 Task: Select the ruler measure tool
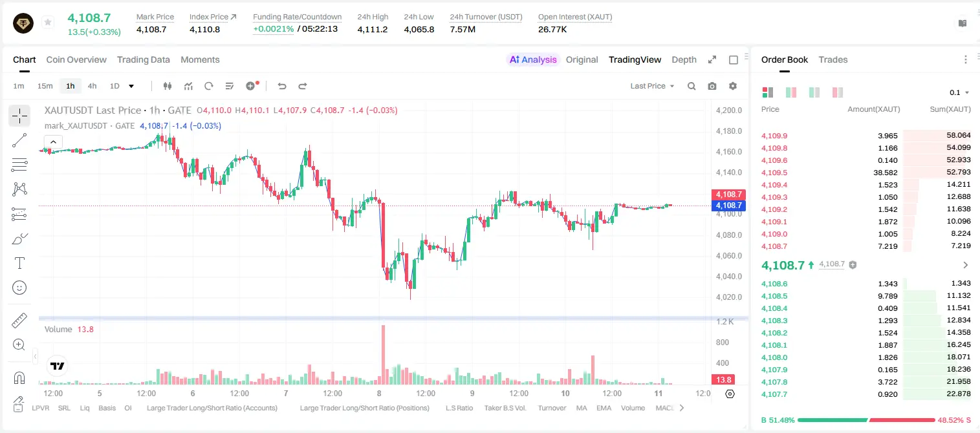19,321
